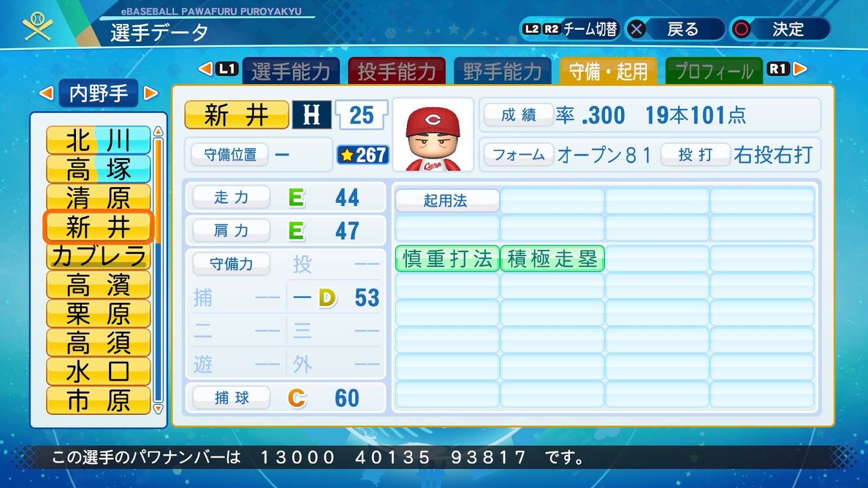Click the E rank icon for 肩力
This screenshot has width=868, height=488.
click(296, 231)
